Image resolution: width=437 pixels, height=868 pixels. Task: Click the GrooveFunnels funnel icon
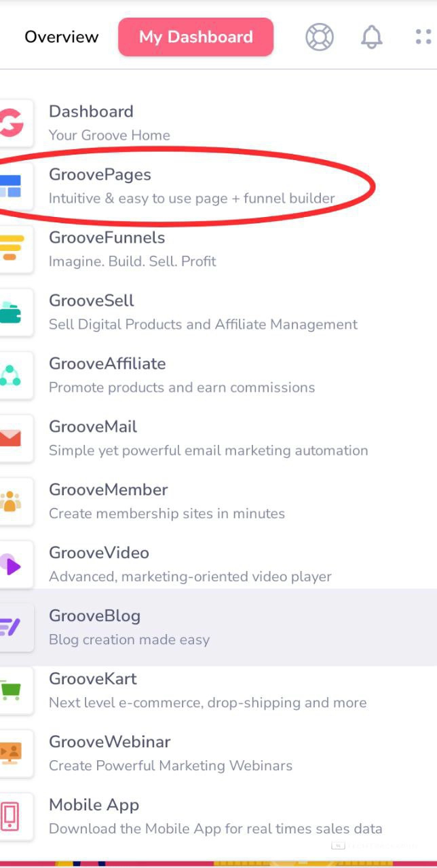point(12,250)
